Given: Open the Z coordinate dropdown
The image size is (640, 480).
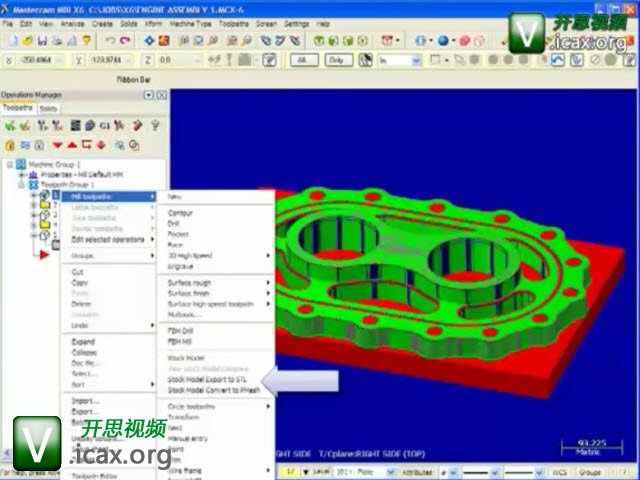Looking at the screenshot, I should pos(198,60).
